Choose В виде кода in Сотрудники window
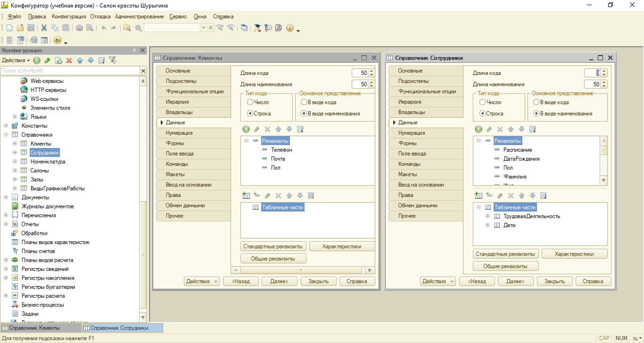The image size is (644, 343). [536, 102]
